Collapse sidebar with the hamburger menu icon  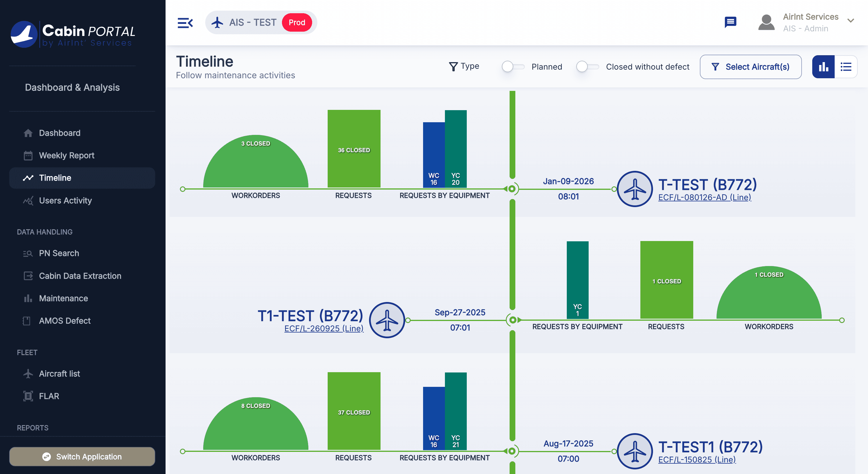point(185,23)
